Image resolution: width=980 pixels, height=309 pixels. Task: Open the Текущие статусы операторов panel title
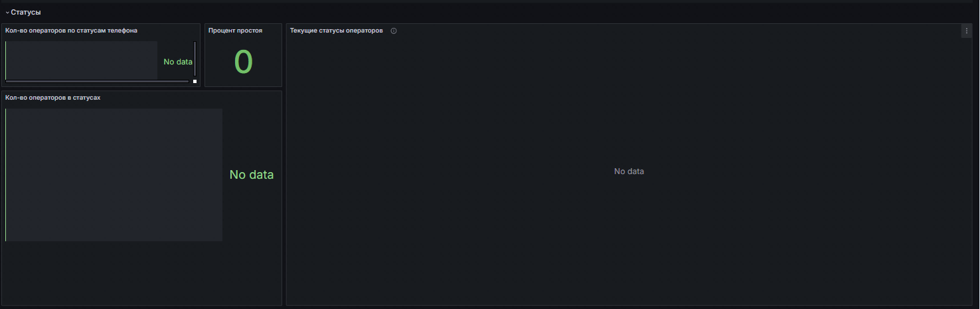[x=337, y=31]
